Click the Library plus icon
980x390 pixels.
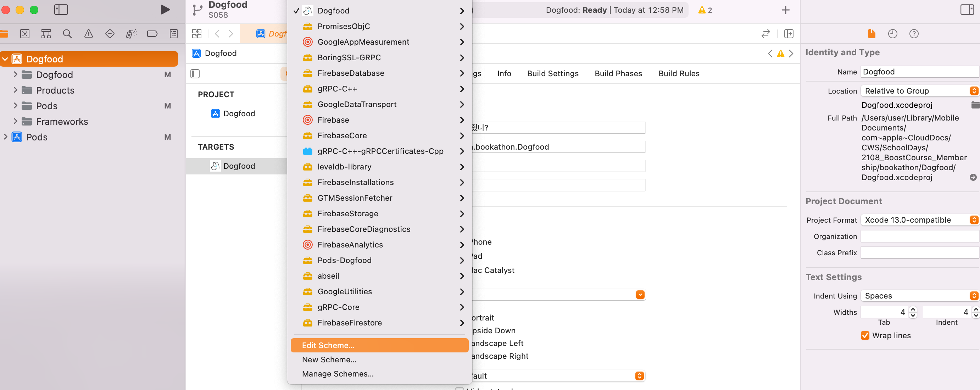[x=785, y=10]
